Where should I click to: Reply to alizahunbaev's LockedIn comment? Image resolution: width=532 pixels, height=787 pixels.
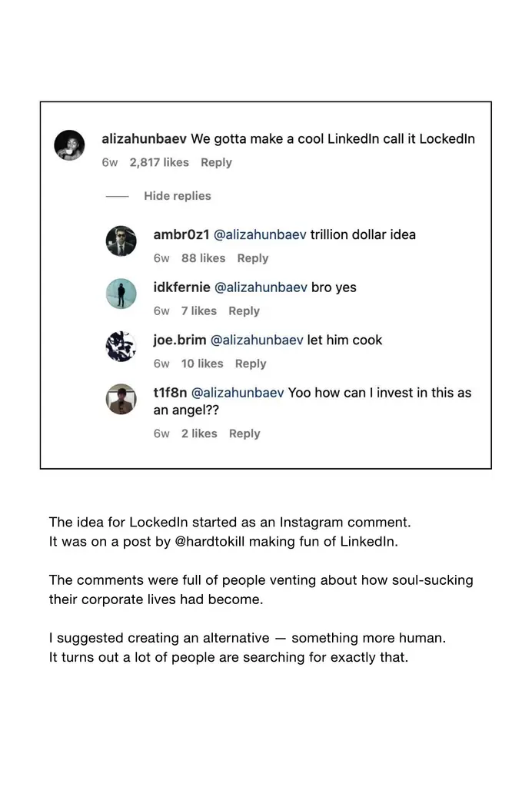(x=216, y=163)
